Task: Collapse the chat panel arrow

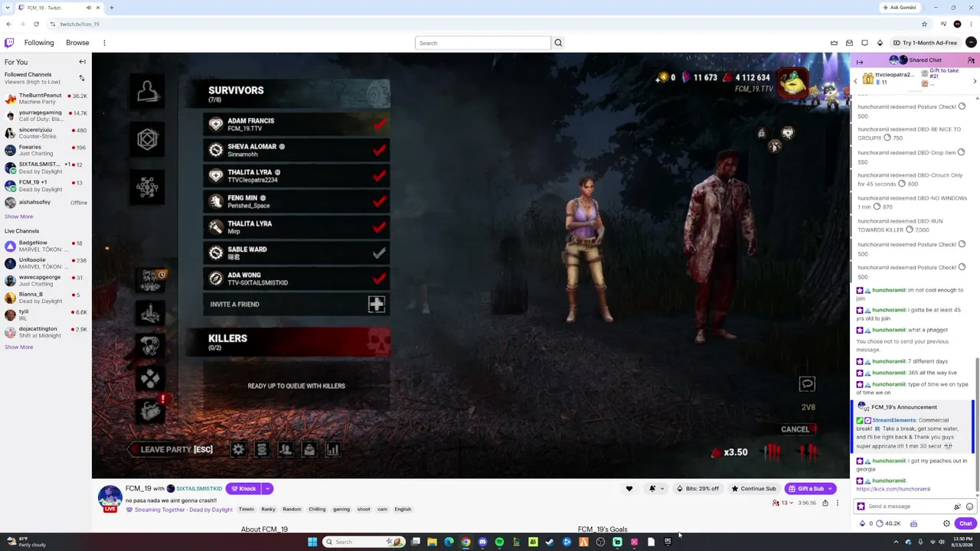Action: pyautogui.click(x=860, y=62)
